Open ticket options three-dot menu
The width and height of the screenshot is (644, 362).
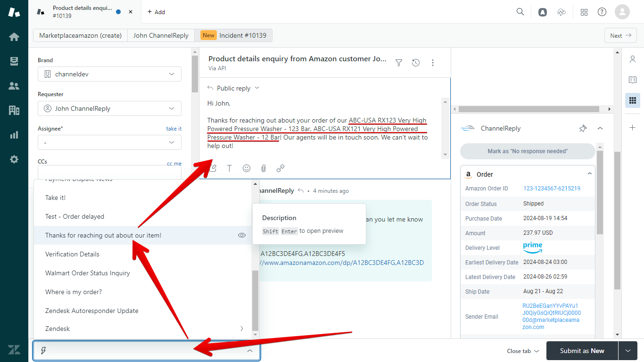pos(433,63)
